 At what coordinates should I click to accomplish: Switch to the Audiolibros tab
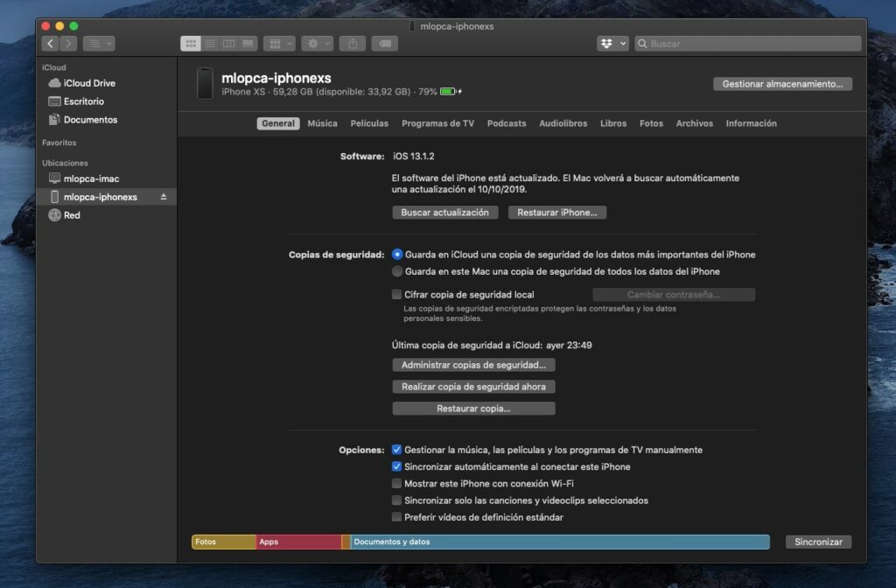563,123
